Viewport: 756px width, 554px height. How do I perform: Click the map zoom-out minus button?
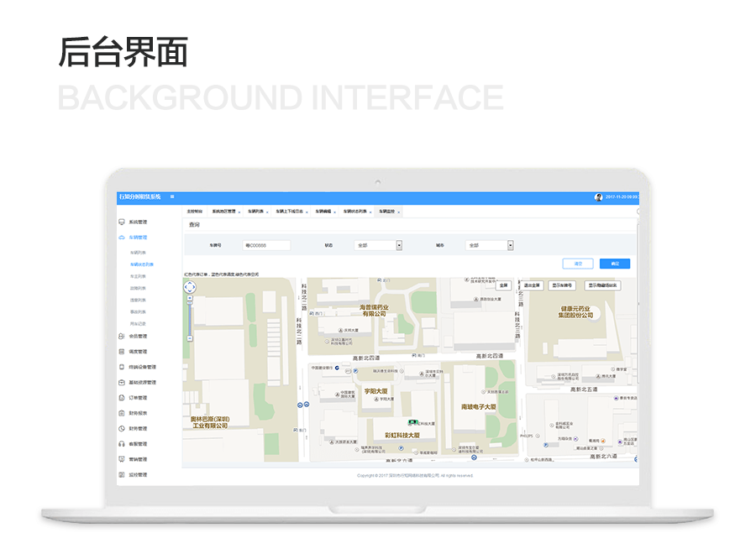coord(190,340)
